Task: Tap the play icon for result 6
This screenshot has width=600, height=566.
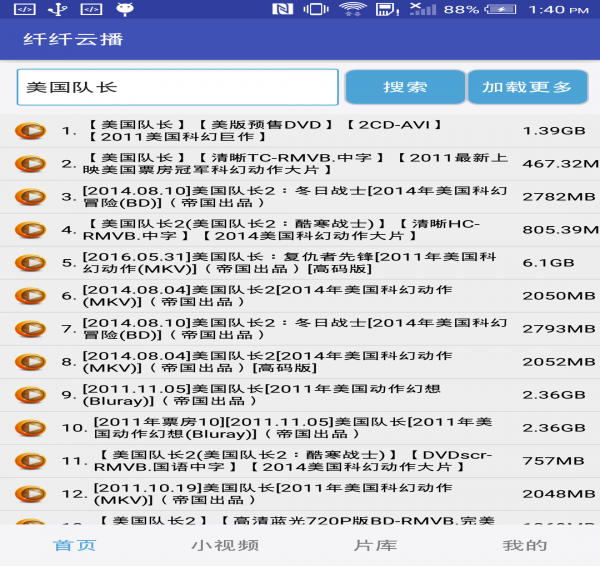Action: coord(31,296)
